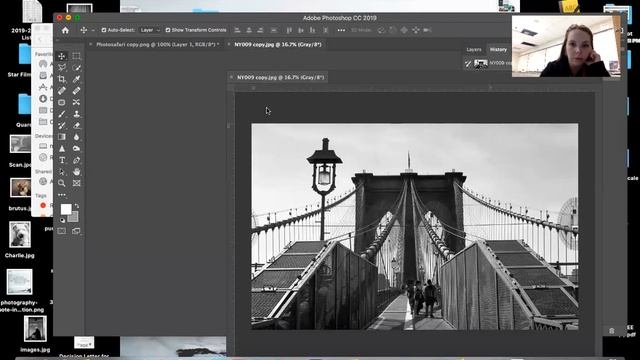Open the History panel tab
640x360 pixels.
498,49
